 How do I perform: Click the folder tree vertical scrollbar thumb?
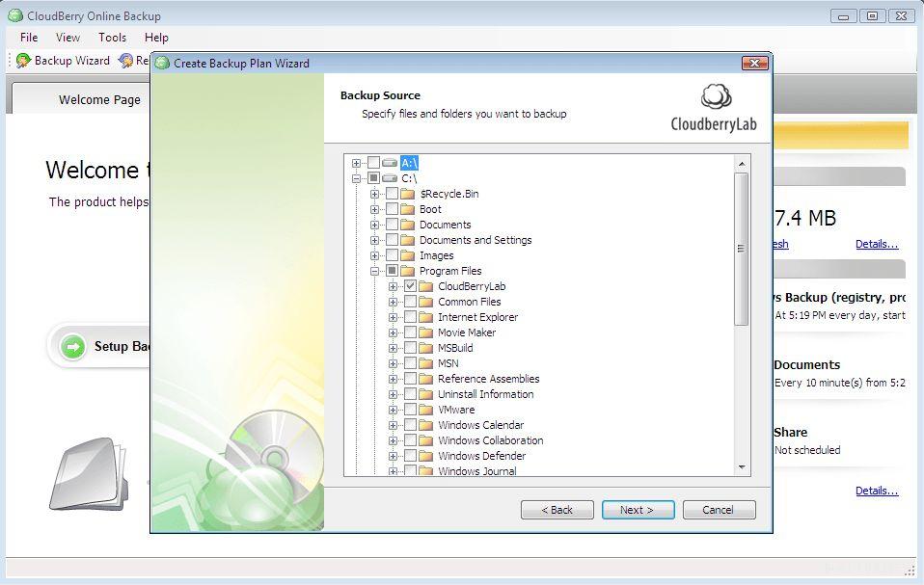pos(742,249)
